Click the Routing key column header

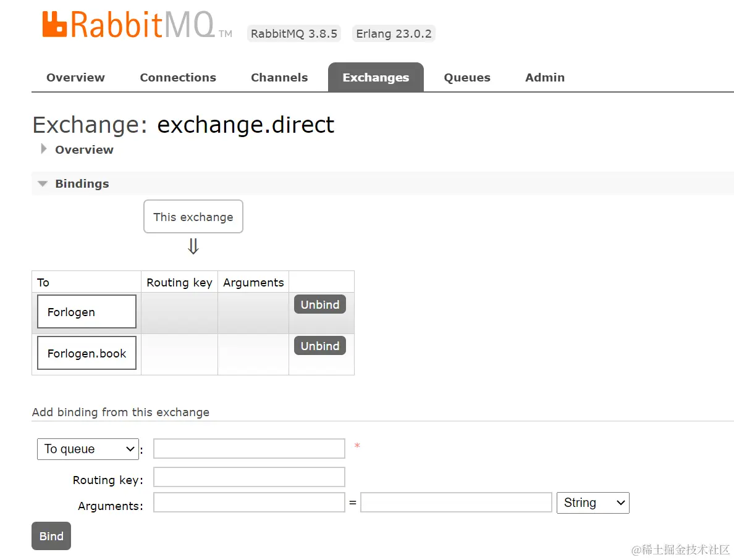pos(179,283)
